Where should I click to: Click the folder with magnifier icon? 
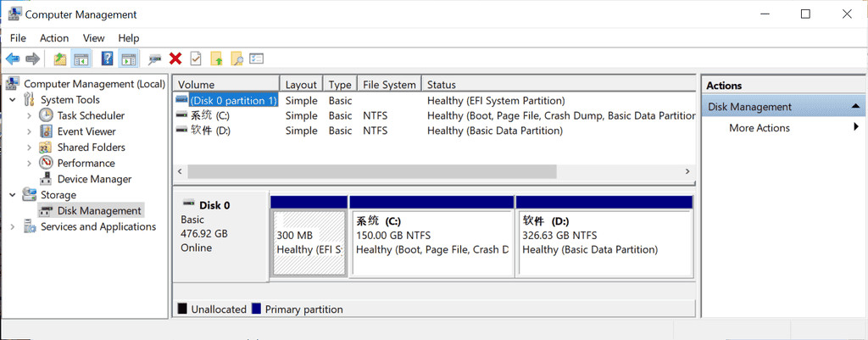(236, 59)
